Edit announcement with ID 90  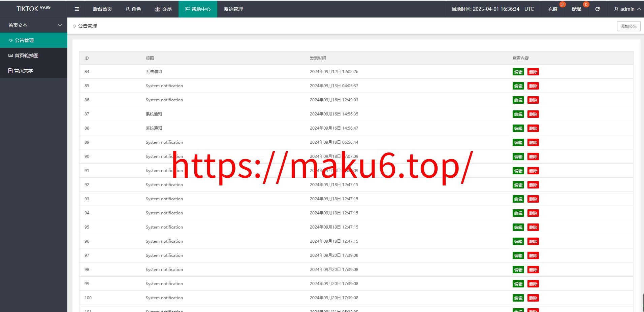pyautogui.click(x=518, y=157)
